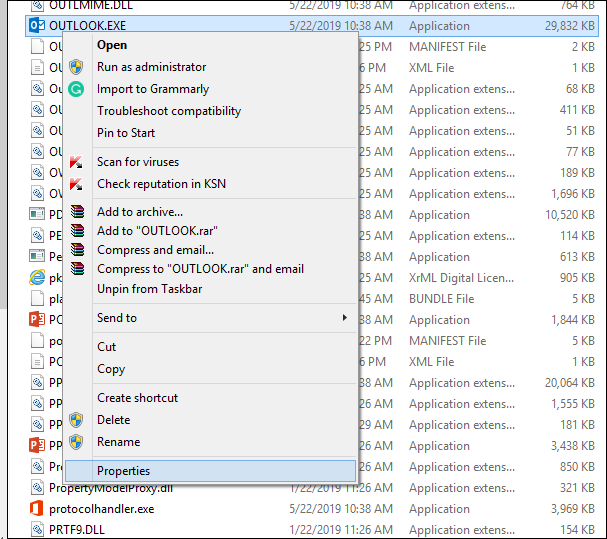
Task: Click the PowerPoint icon in the 1,844 KB row
Action: coord(37,319)
